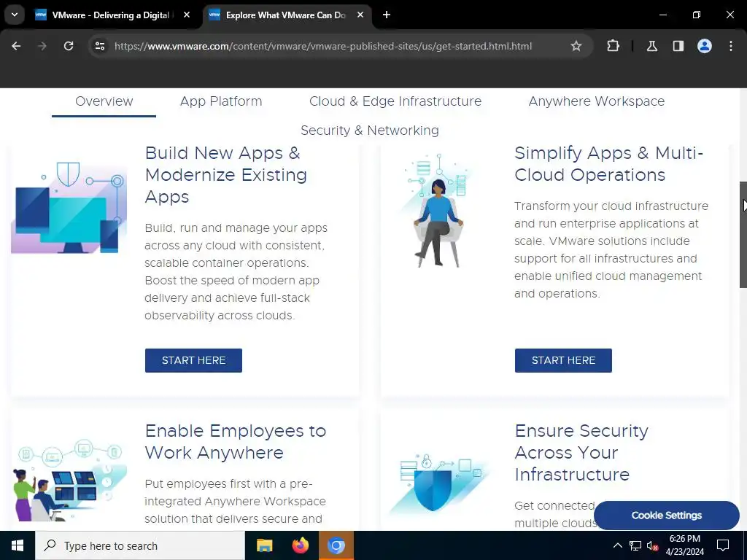Show hidden system tray icons
The image size is (747, 560).
(x=617, y=545)
